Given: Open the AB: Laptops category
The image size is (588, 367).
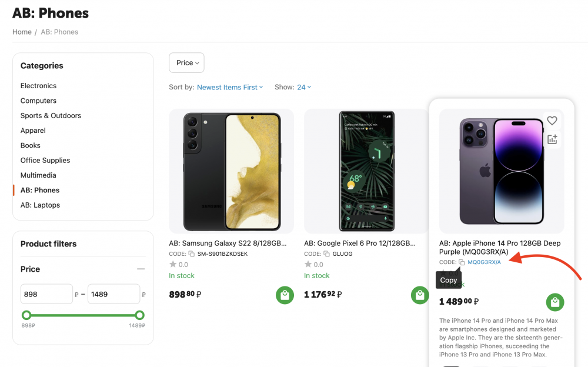Looking at the screenshot, I should (40, 205).
